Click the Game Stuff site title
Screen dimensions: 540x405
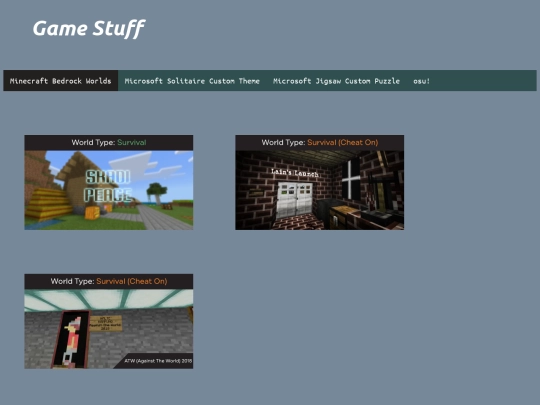point(89,28)
